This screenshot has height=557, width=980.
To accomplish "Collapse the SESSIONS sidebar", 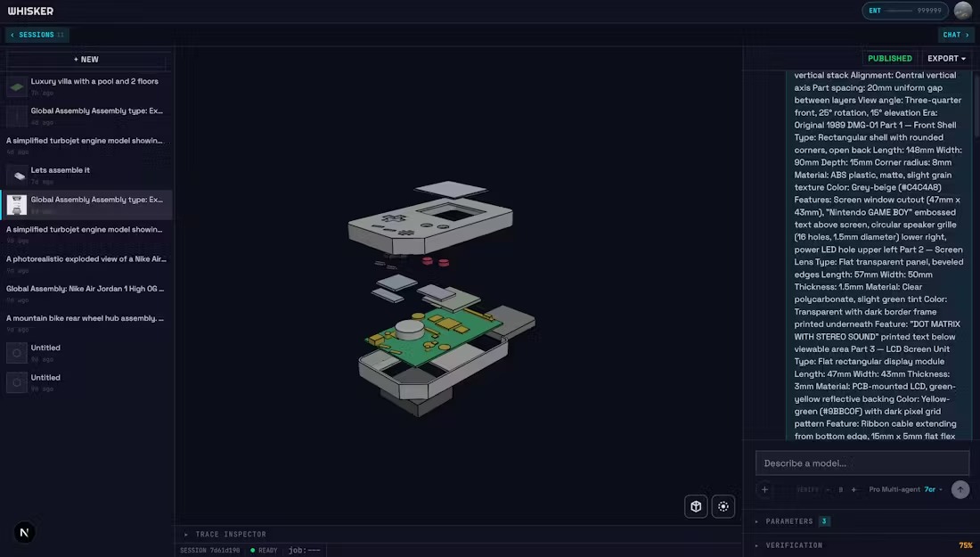I will tap(37, 35).
